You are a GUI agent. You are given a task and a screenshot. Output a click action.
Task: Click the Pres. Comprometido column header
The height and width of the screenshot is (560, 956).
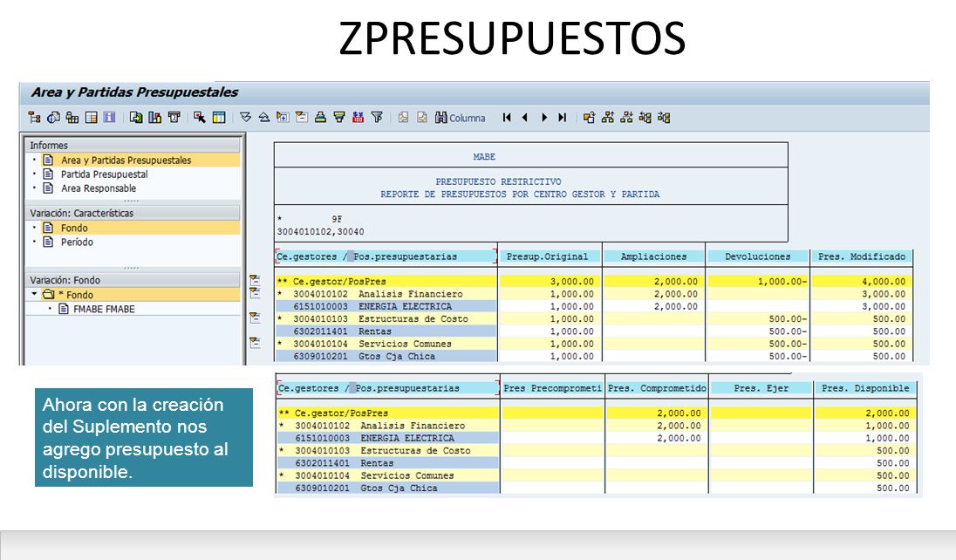coord(657,388)
